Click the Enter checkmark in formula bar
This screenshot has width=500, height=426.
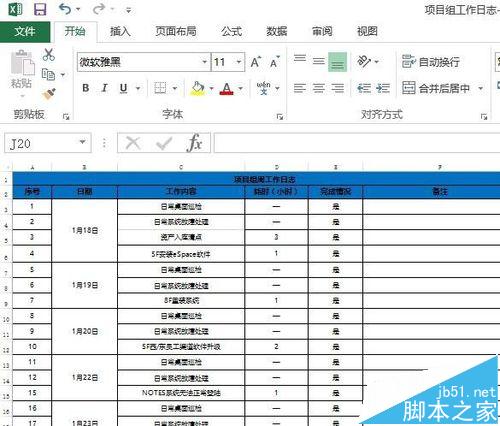coord(164,143)
